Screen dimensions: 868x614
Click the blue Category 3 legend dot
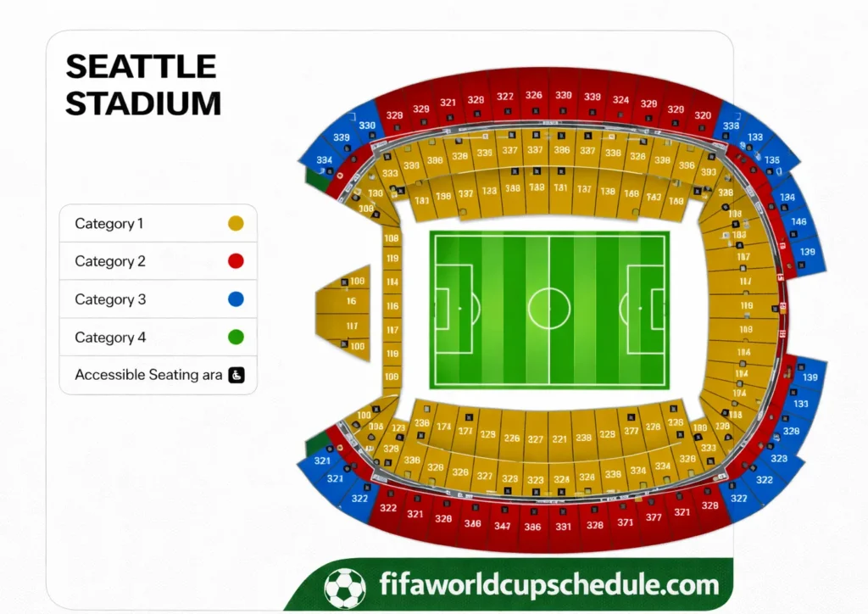[236, 299]
